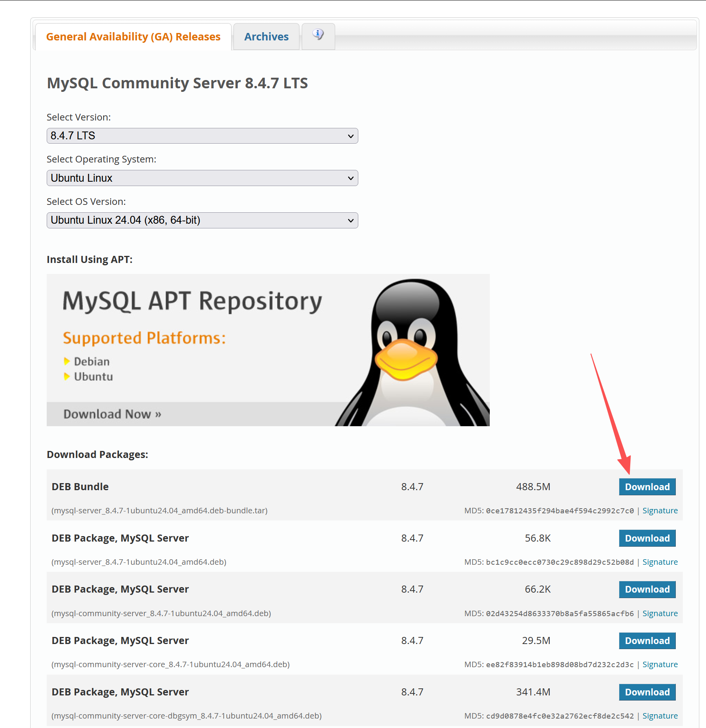The image size is (706, 728).
Task: Click filename mysql-server_8.4.7-1ubuntu24.04_amd64.deb-bundle.tar
Action: pyautogui.click(x=159, y=511)
